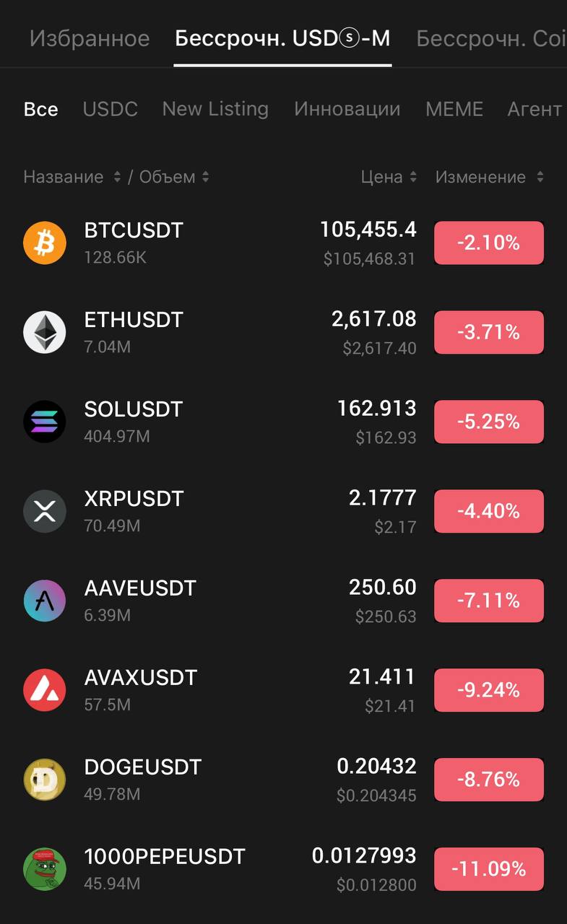Sort list by Объем arrows
The image size is (567, 924).
(205, 177)
